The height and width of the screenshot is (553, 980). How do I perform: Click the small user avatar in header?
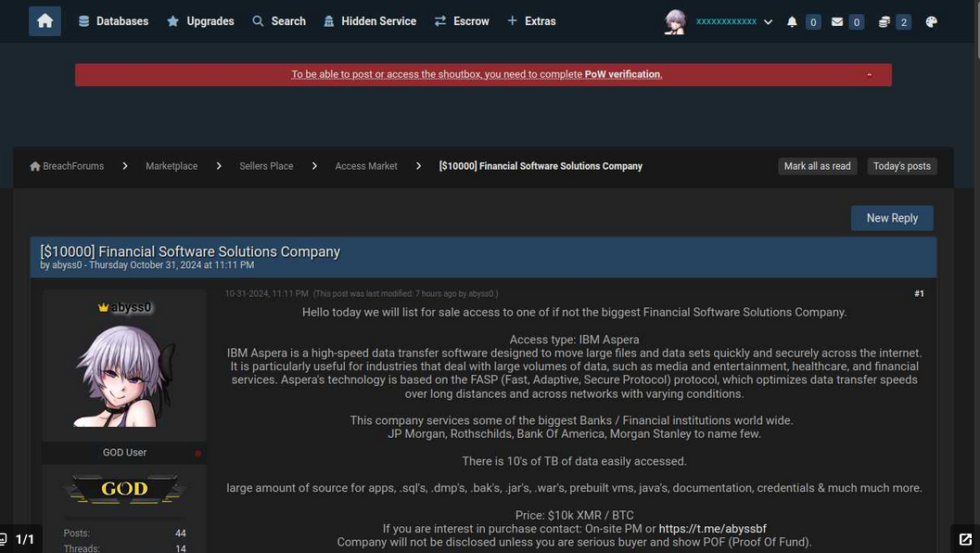pos(675,22)
